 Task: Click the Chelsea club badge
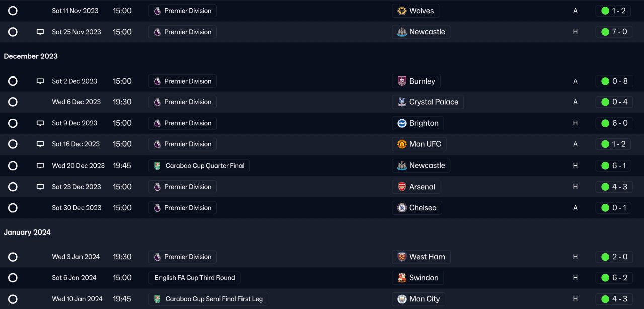(x=402, y=208)
